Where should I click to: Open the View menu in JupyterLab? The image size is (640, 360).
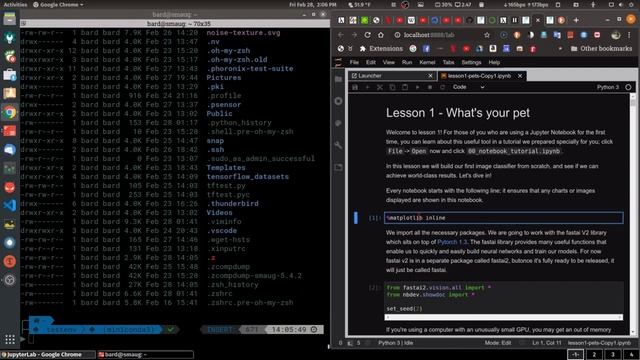[x=389, y=62]
